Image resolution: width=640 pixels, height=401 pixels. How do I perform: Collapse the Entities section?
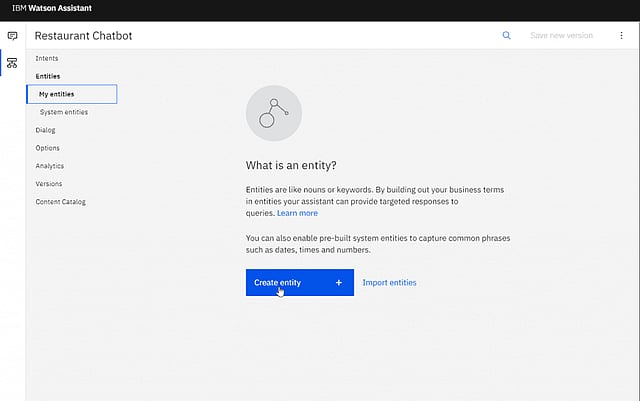(x=48, y=76)
